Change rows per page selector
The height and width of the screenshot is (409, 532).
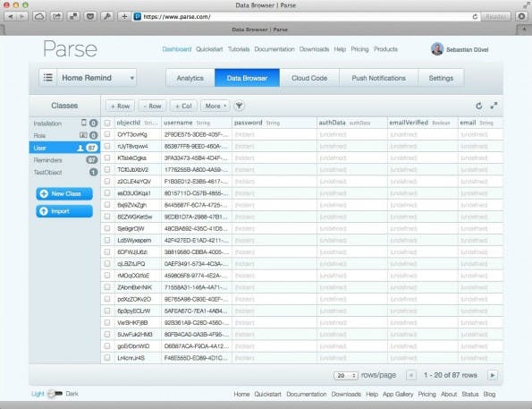[x=345, y=375]
